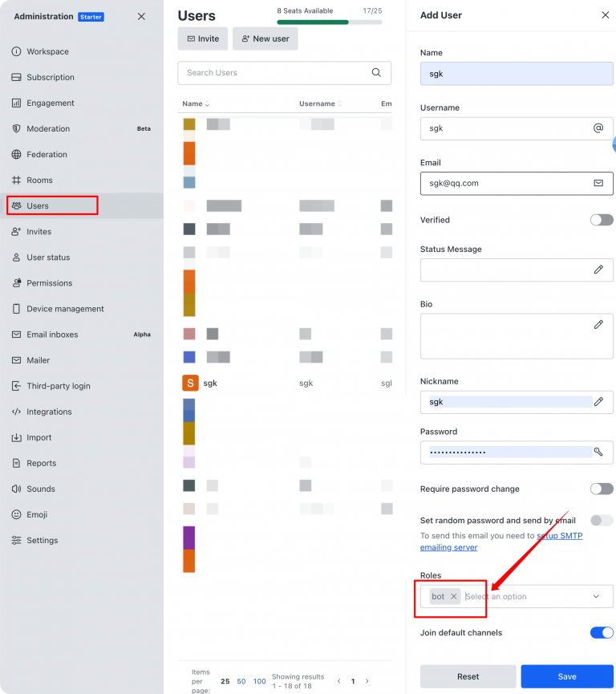
Task: Enable Require password change switch
Action: click(x=602, y=489)
